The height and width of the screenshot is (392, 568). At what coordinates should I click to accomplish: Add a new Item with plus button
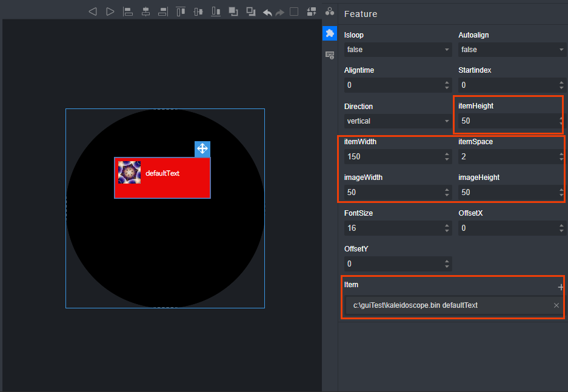(561, 287)
